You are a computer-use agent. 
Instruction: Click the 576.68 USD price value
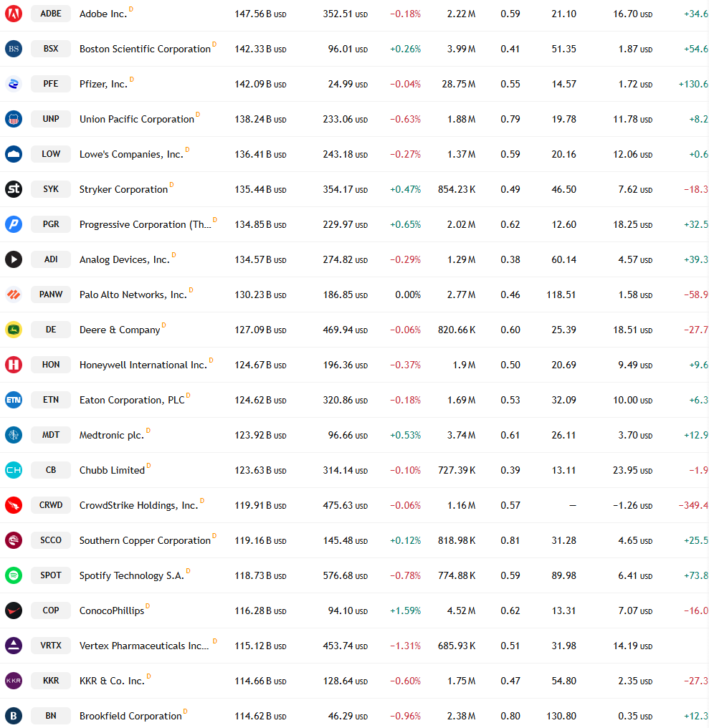point(346,575)
